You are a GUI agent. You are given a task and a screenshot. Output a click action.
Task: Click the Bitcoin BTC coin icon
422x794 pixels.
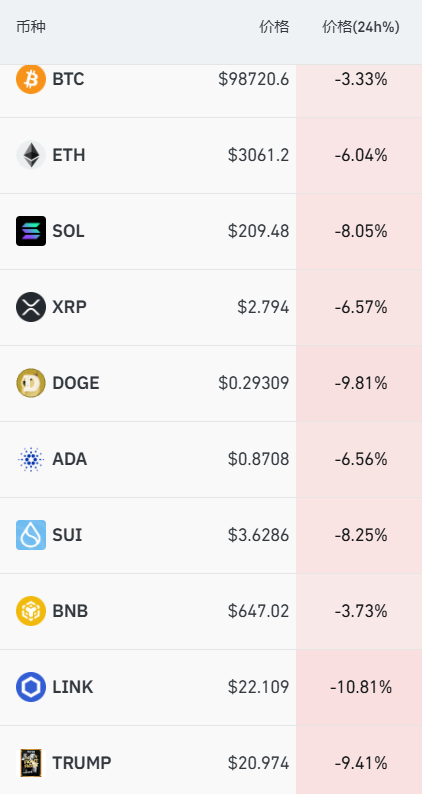31,79
